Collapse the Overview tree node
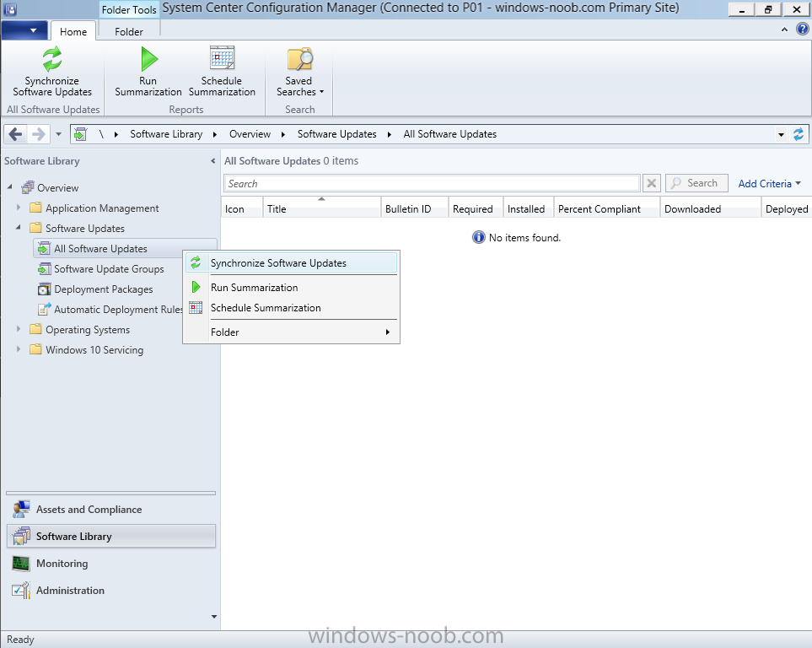 pyautogui.click(x=10, y=186)
